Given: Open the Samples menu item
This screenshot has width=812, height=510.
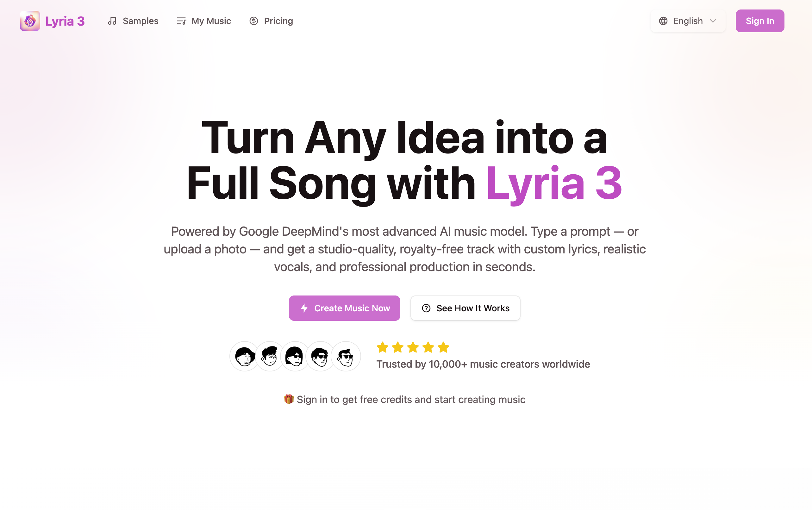Looking at the screenshot, I should pyautogui.click(x=140, y=21).
